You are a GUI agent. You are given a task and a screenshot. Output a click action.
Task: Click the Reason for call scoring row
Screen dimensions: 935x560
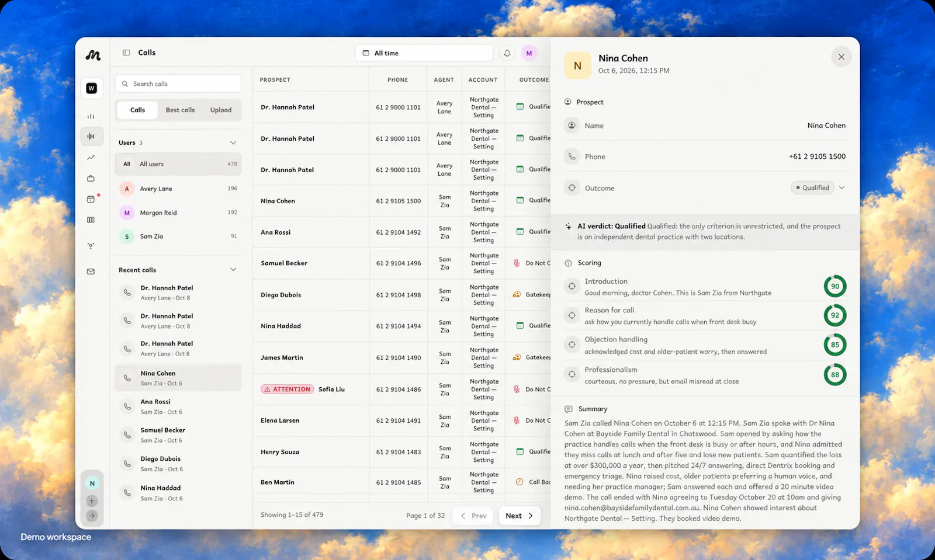click(x=706, y=316)
